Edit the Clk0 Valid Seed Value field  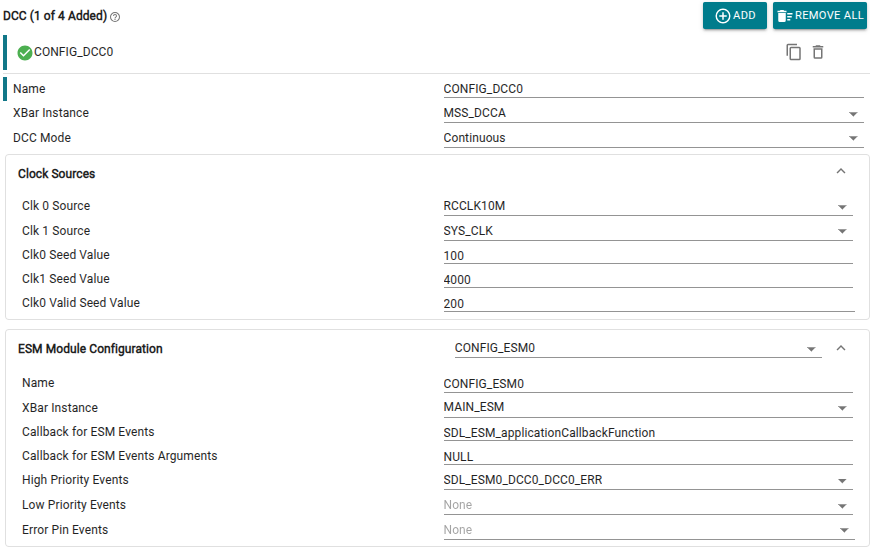click(x=648, y=303)
